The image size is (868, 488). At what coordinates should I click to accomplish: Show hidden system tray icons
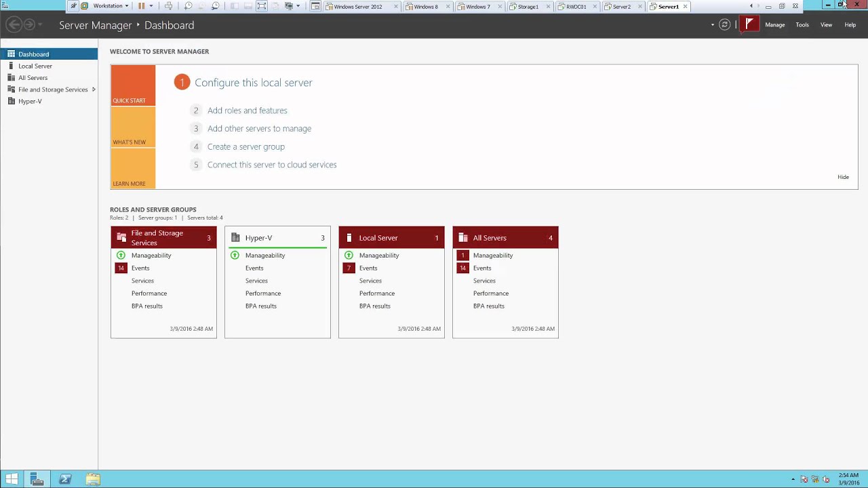tap(793, 479)
